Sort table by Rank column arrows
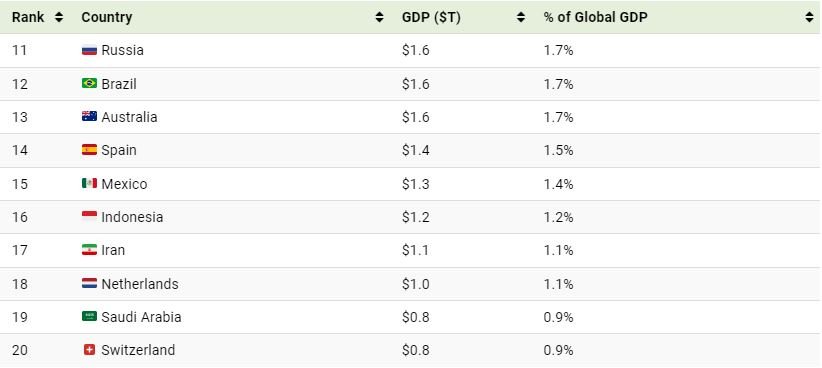 (59, 17)
